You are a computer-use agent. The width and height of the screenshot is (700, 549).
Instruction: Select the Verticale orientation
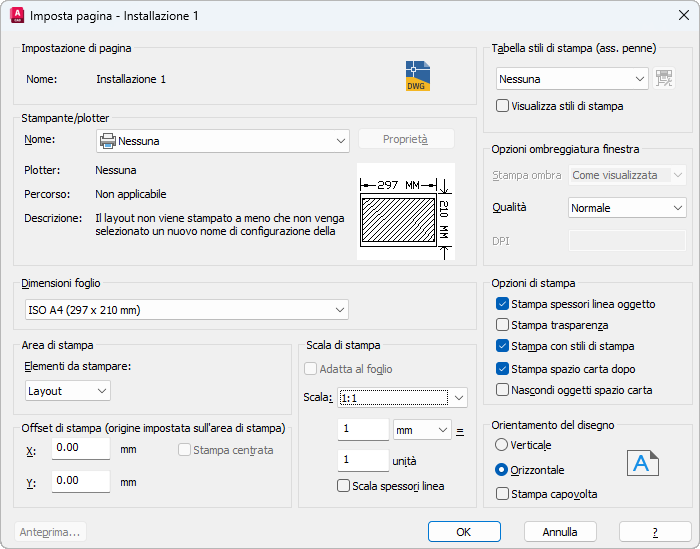coord(502,445)
